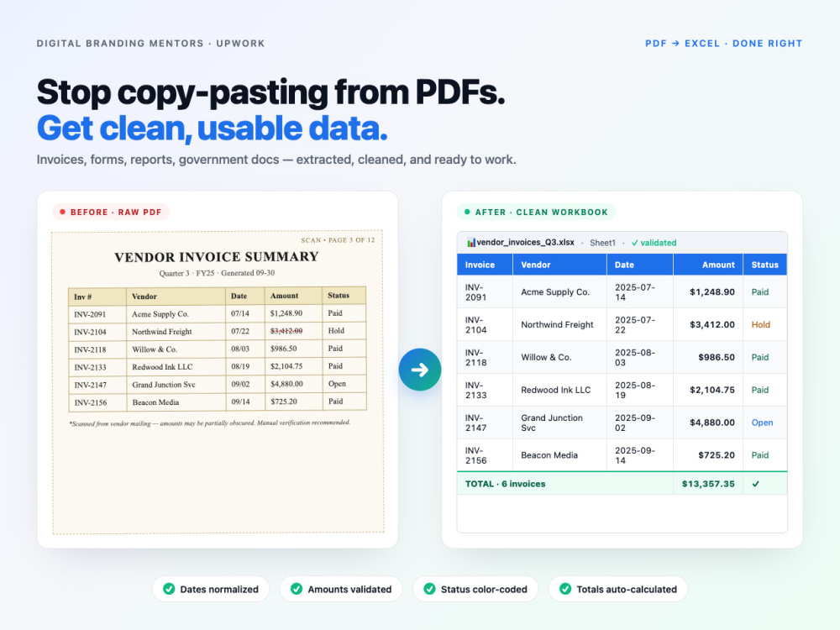Click the $13,357.35 total amount
The height and width of the screenshot is (630, 840).
[x=708, y=484]
